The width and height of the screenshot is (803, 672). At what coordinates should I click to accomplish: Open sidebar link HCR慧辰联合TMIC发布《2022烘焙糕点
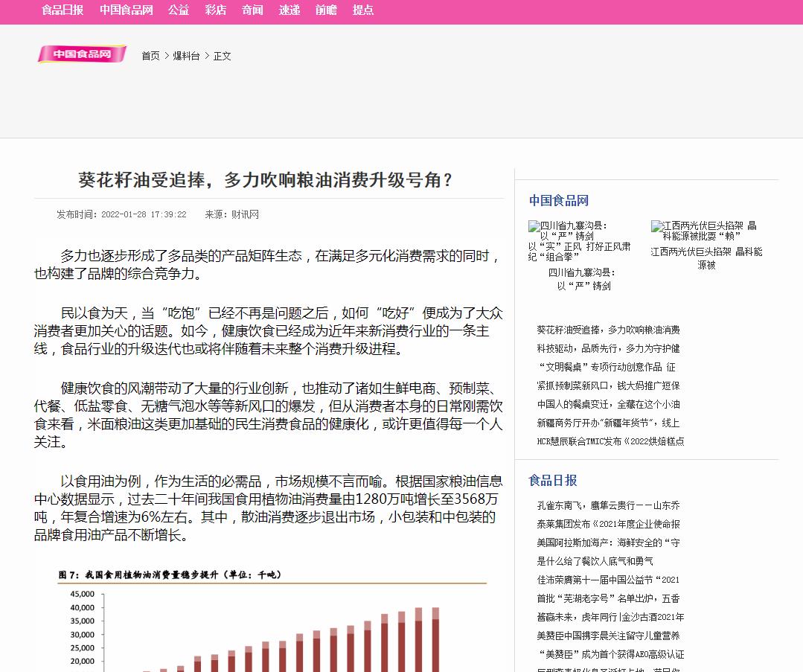tap(610, 441)
